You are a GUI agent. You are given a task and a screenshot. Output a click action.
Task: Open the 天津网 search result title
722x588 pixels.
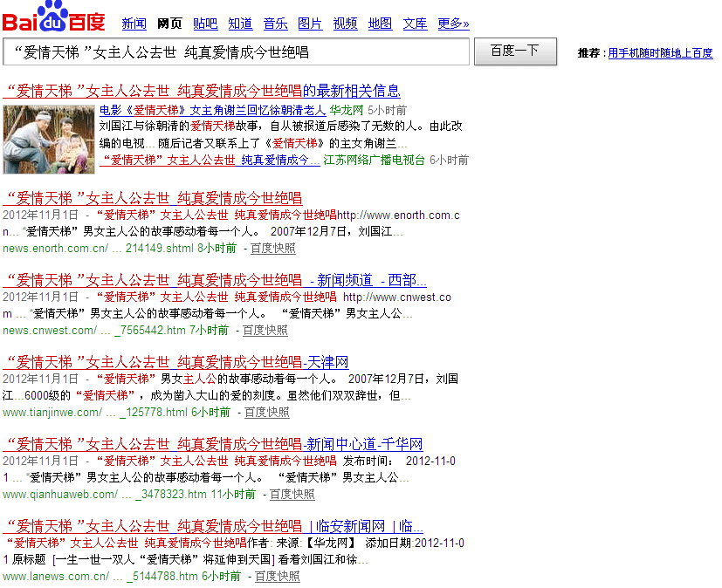(x=176, y=362)
